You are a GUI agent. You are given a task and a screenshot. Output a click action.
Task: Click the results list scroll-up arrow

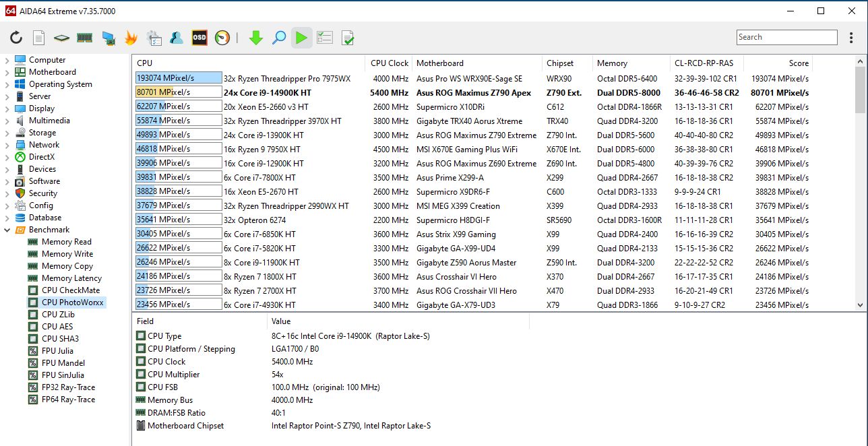pyautogui.click(x=861, y=61)
